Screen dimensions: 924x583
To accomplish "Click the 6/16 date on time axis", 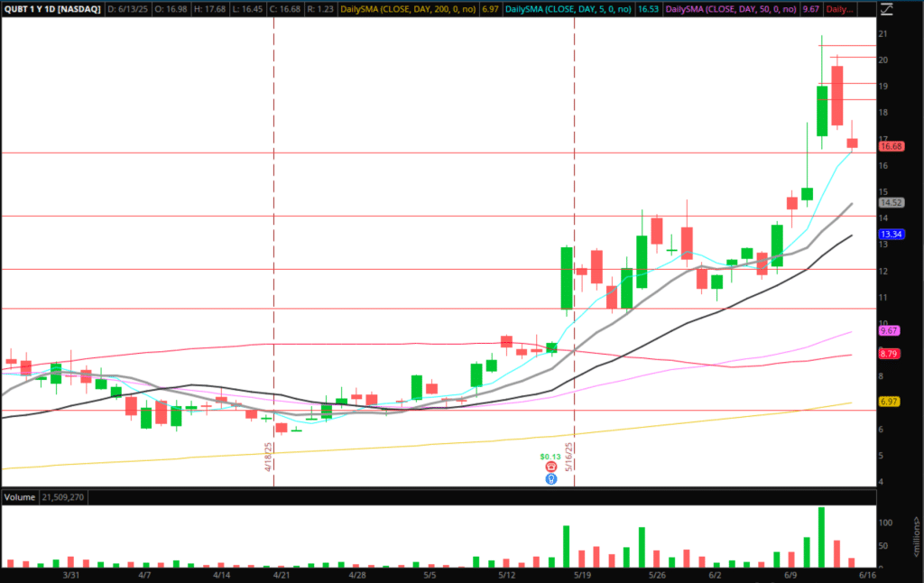I will [867, 576].
